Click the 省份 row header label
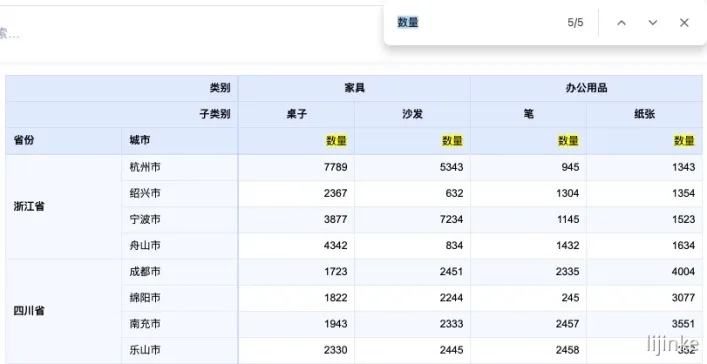 click(x=24, y=141)
